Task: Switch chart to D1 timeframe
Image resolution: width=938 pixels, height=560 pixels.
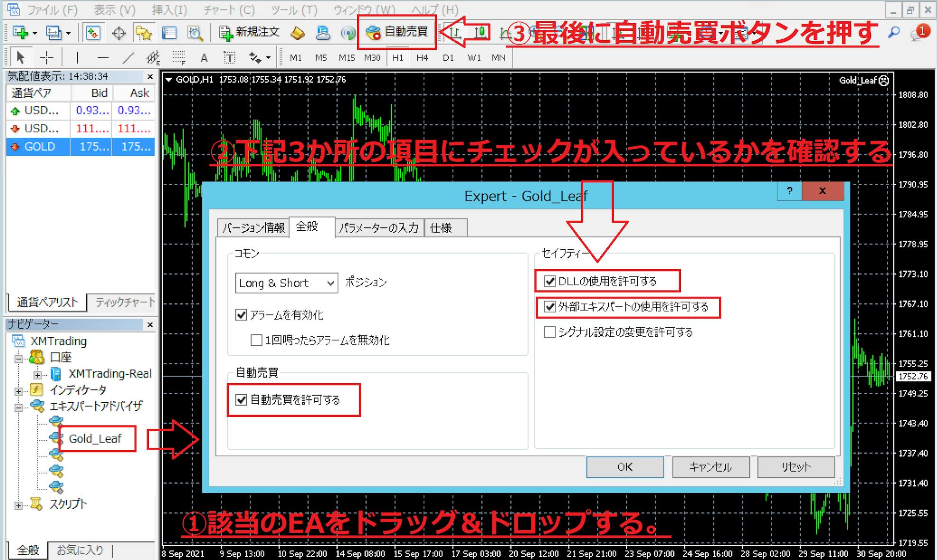Action: 448,58
